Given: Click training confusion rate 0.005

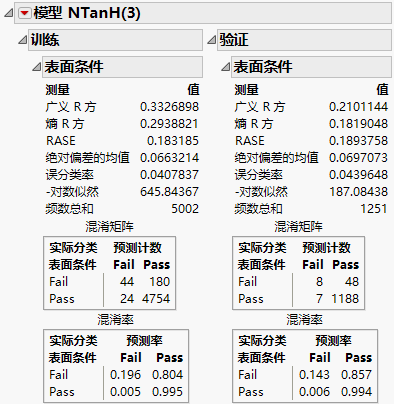Looking at the screenshot, I should click(126, 392).
